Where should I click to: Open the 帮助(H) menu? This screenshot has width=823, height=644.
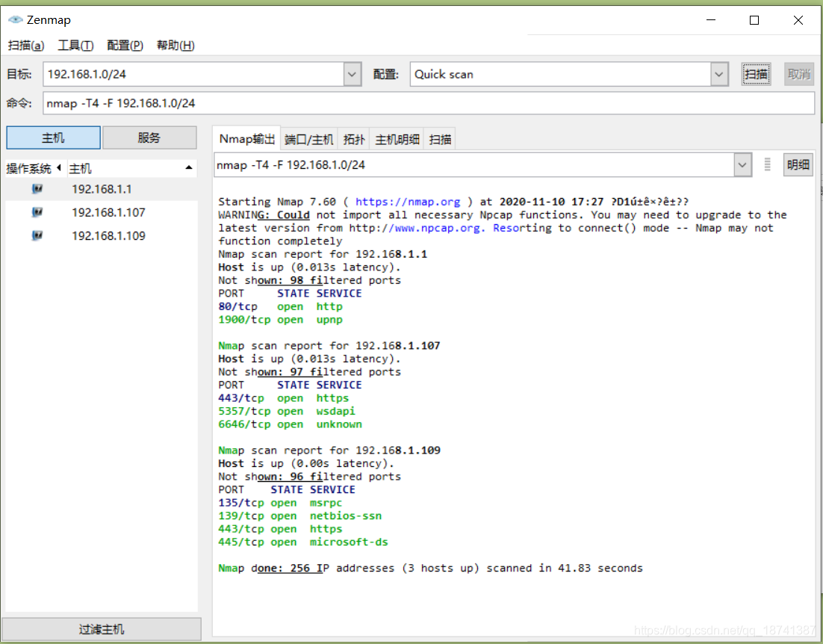click(x=176, y=45)
